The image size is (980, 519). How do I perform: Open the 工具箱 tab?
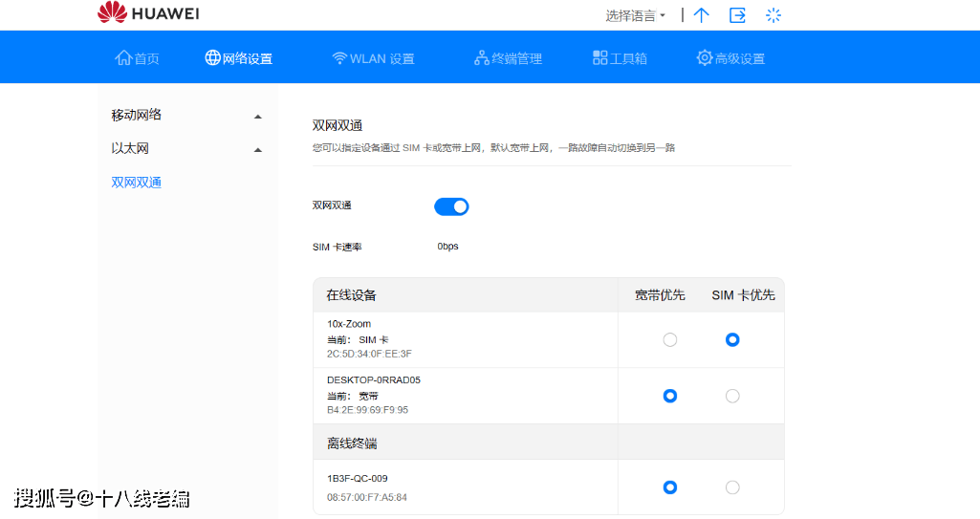point(620,58)
